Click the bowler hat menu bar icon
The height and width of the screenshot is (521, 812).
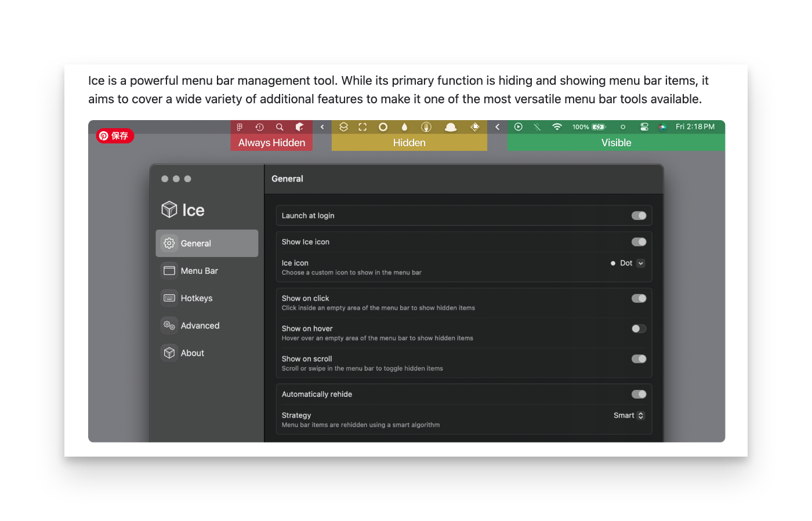pyautogui.click(x=451, y=127)
